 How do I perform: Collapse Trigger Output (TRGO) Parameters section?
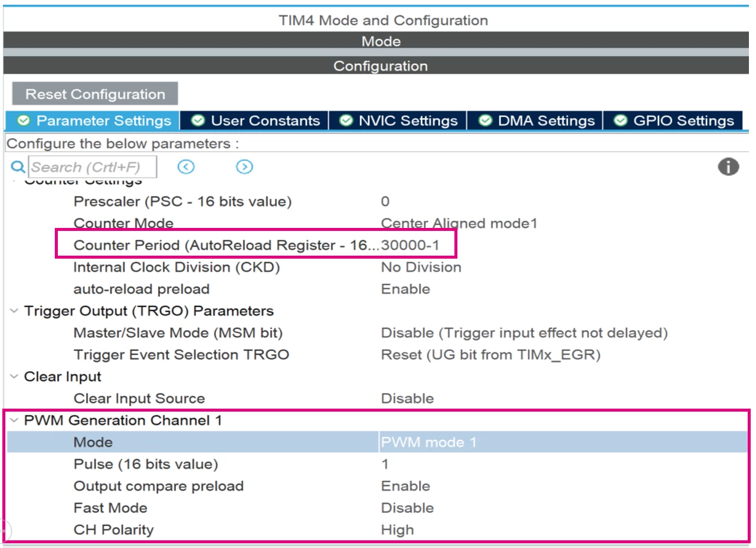(x=14, y=311)
